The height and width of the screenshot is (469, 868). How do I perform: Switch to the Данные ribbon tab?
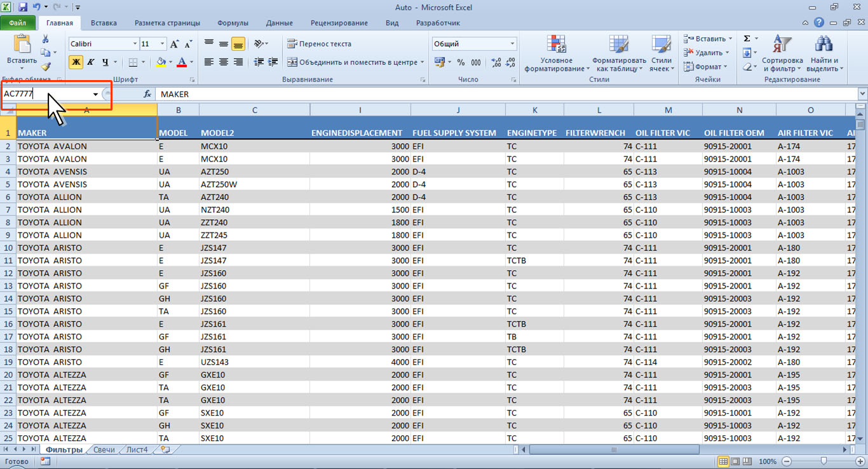tap(280, 23)
